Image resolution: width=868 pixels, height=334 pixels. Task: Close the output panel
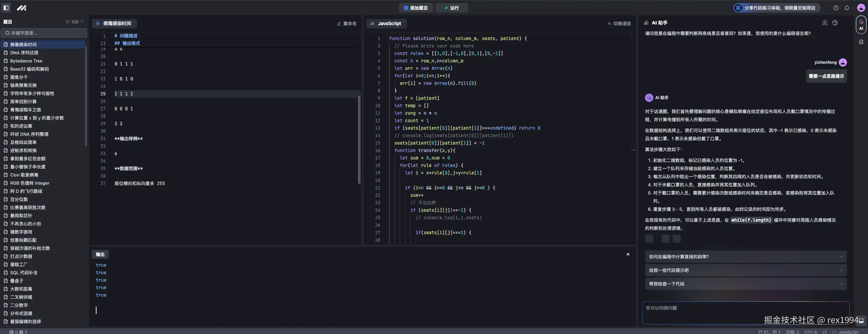pos(628,254)
